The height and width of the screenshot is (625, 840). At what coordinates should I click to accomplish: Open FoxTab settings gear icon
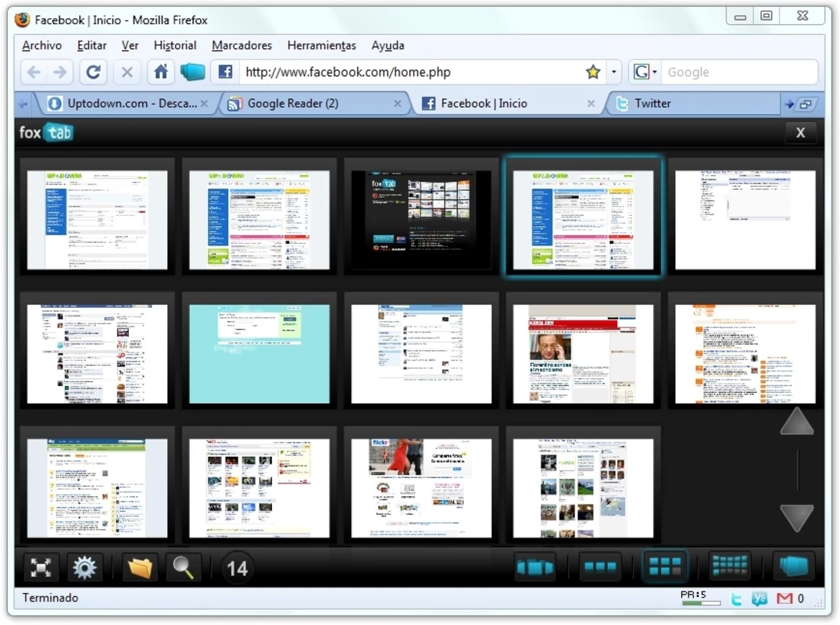point(84,568)
